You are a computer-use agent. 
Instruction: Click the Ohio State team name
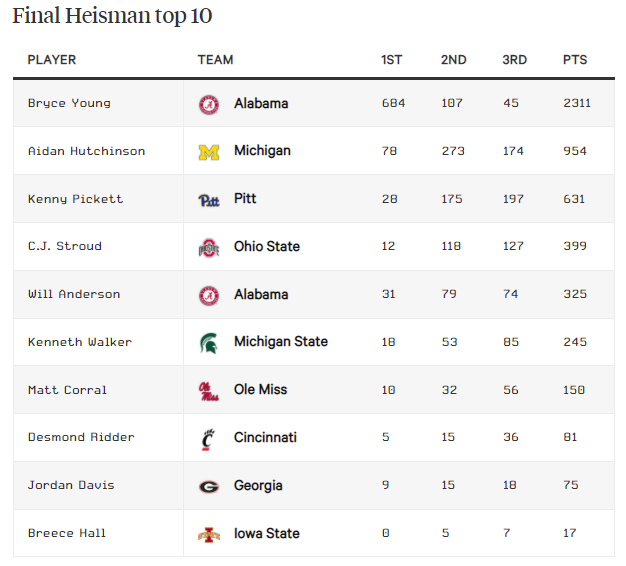click(x=267, y=246)
